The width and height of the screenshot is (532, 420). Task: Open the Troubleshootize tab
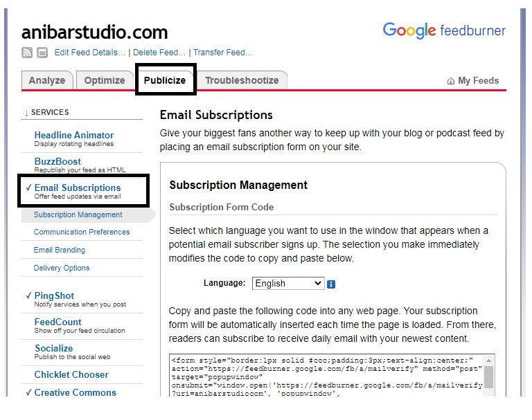(x=242, y=80)
